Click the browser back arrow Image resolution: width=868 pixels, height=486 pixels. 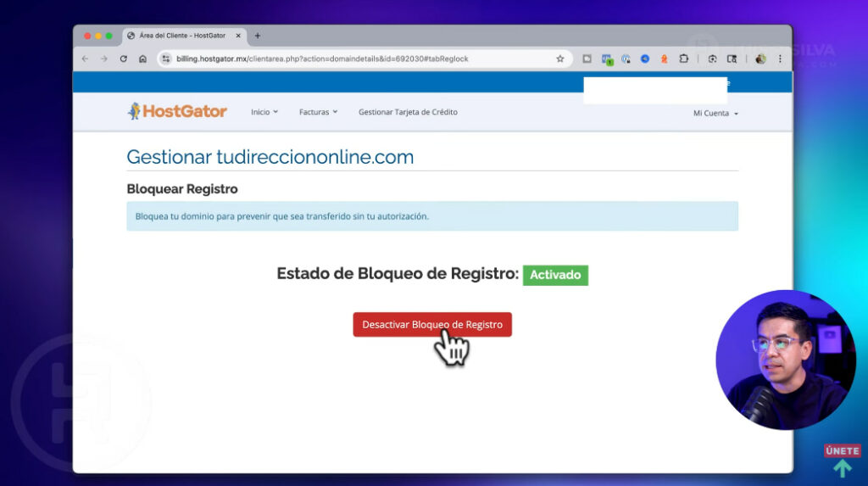coord(85,59)
